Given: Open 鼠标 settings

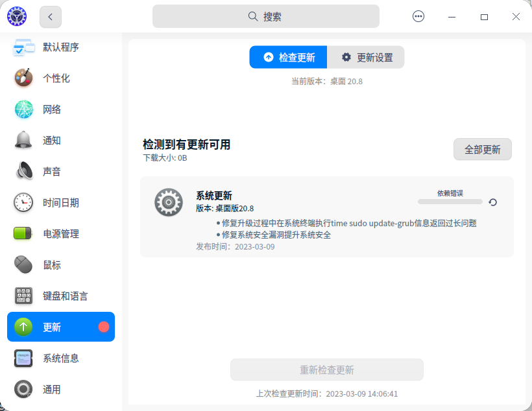Looking at the screenshot, I should [61, 265].
